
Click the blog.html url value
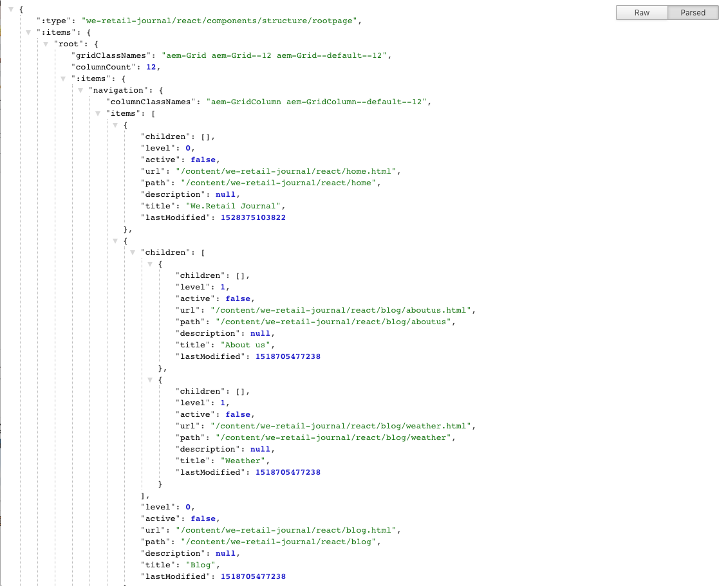pyautogui.click(x=286, y=530)
